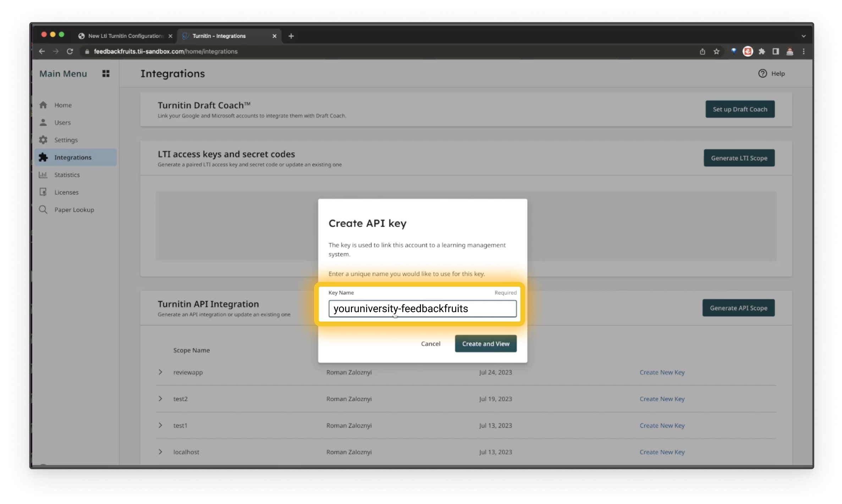Click the Statistics chart icon
Screen dimensions: 842x504
coord(43,175)
